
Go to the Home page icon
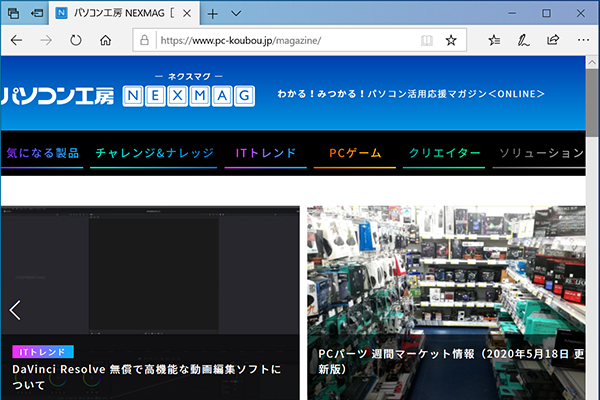tap(105, 41)
